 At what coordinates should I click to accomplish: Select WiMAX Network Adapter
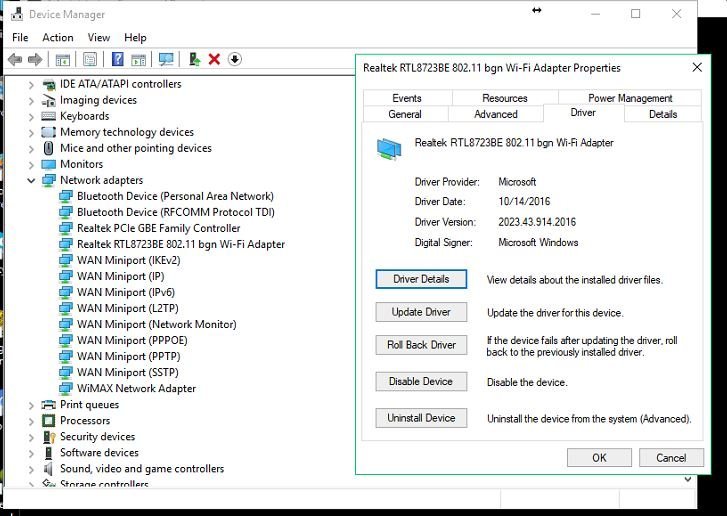pyautogui.click(x=136, y=389)
